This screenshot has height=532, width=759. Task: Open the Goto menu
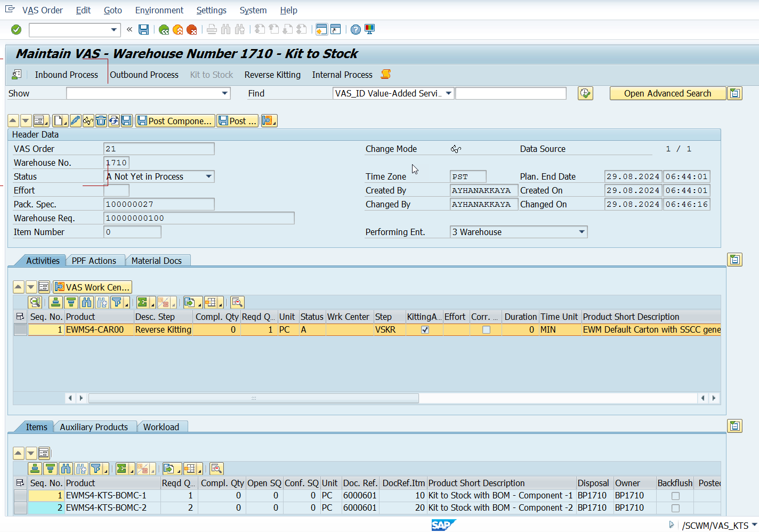point(112,10)
